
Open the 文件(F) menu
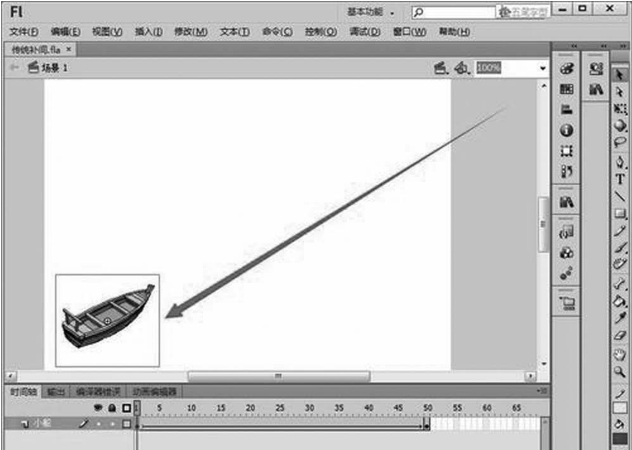(24, 31)
